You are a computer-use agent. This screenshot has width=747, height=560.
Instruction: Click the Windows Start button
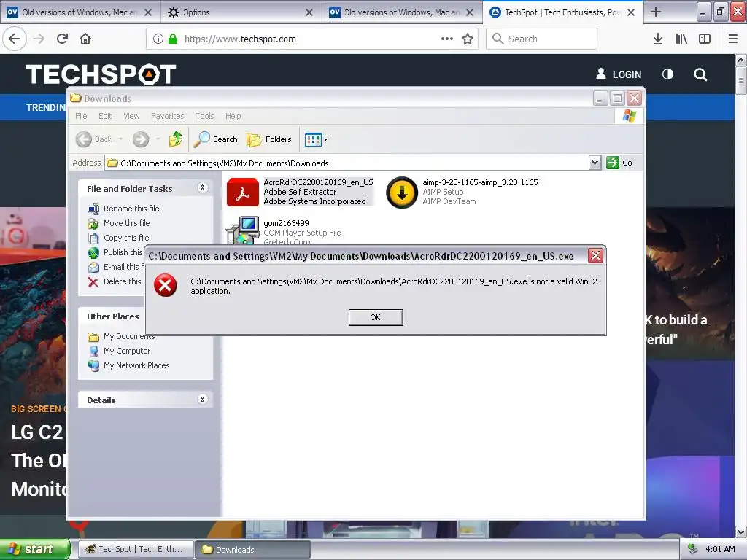tap(35, 549)
